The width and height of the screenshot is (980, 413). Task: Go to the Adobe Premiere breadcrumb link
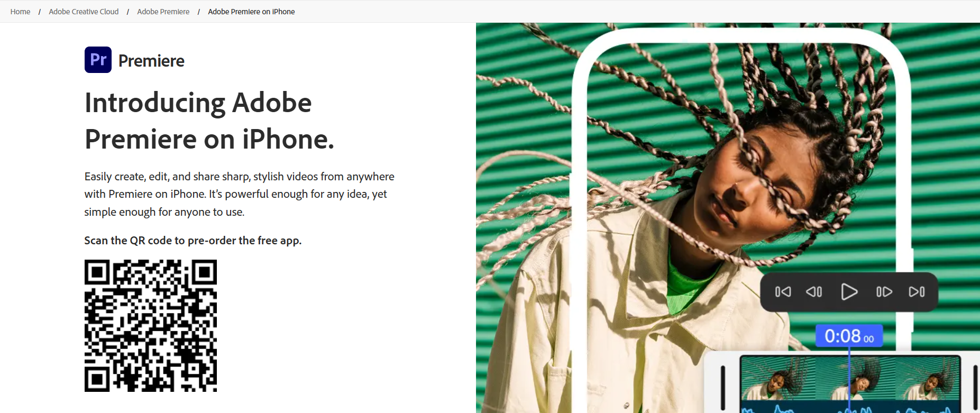163,12
